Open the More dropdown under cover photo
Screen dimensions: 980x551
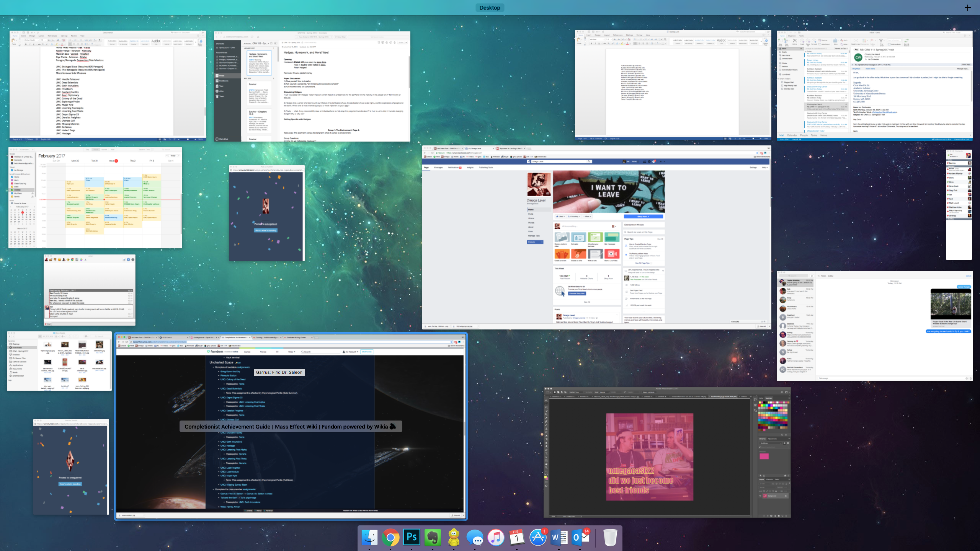[x=587, y=216]
